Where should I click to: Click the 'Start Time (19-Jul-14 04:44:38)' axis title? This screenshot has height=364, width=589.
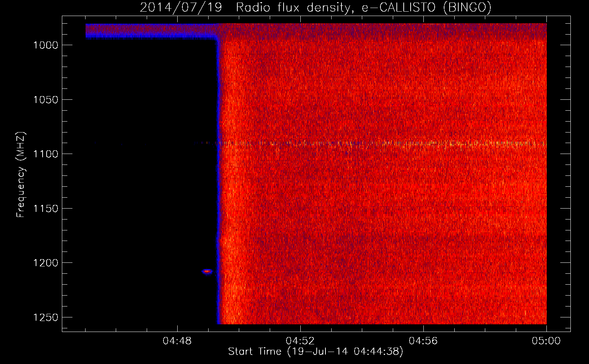click(x=316, y=352)
